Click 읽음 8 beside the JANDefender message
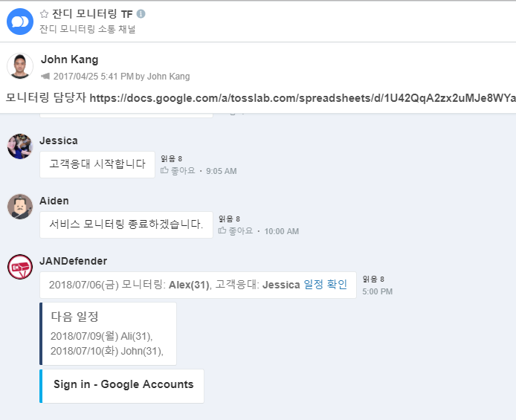The height and width of the screenshot is (420, 516). [373, 280]
